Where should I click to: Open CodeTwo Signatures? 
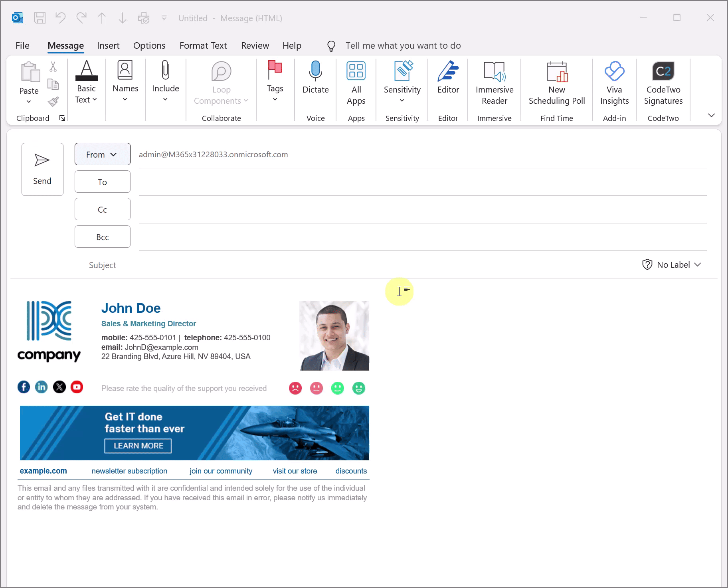coord(663,83)
